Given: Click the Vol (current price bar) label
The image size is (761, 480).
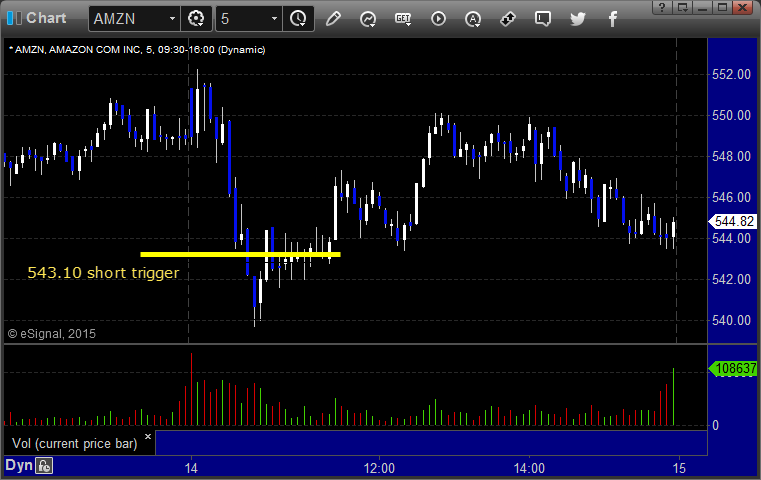Looking at the screenshot, I should point(75,444).
